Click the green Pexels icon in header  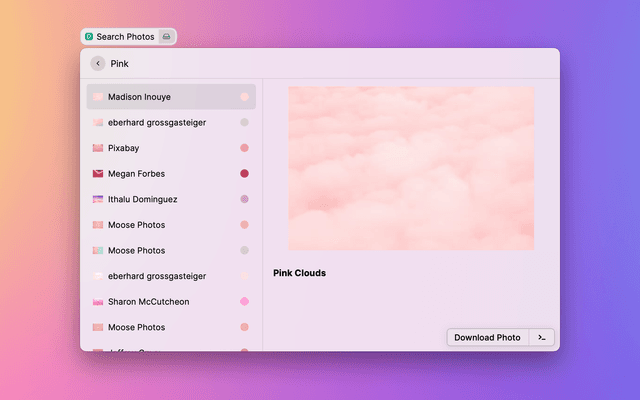(89, 37)
